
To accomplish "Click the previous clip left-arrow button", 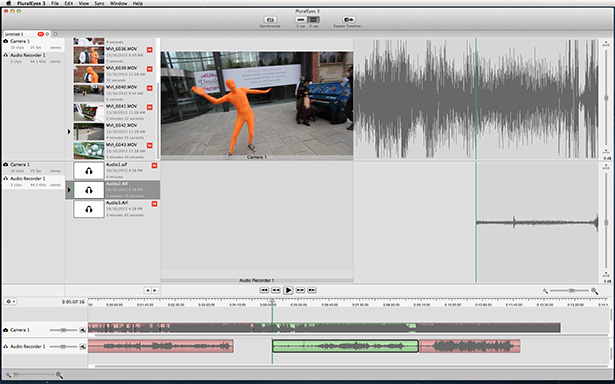I will [x=147, y=290].
